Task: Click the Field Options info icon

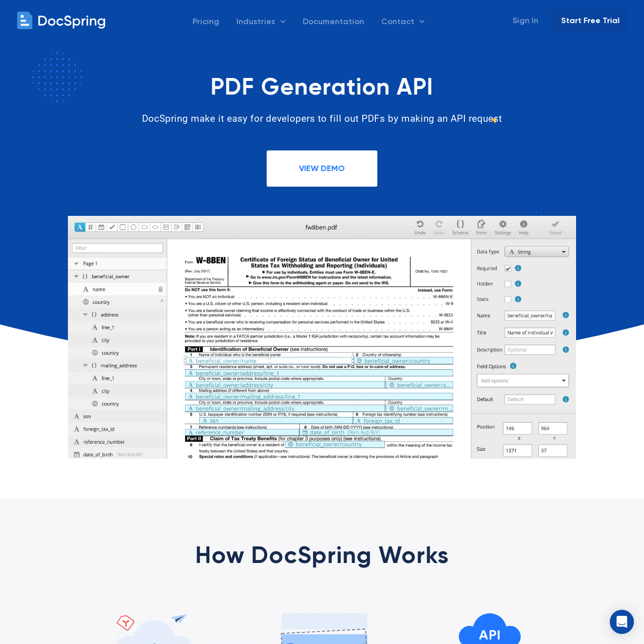Action: coord(513,366)
